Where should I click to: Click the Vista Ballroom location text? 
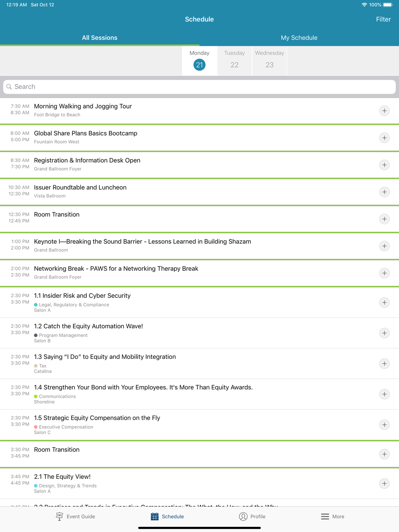click(x=50, y=196)
